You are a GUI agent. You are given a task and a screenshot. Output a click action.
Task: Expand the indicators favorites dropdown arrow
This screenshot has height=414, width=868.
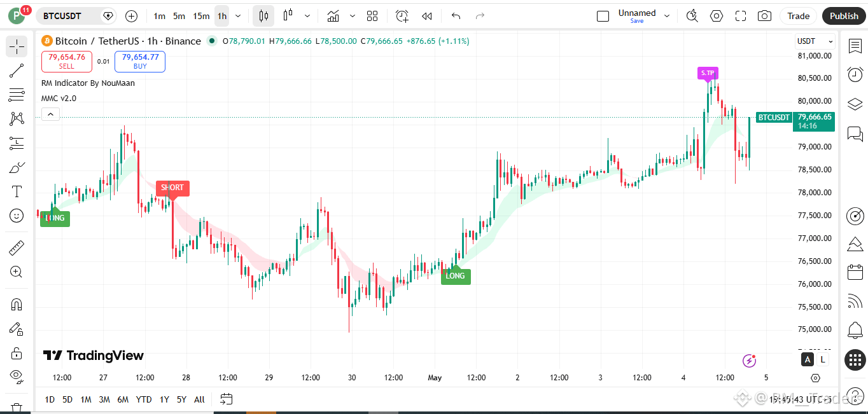[352, 16]
